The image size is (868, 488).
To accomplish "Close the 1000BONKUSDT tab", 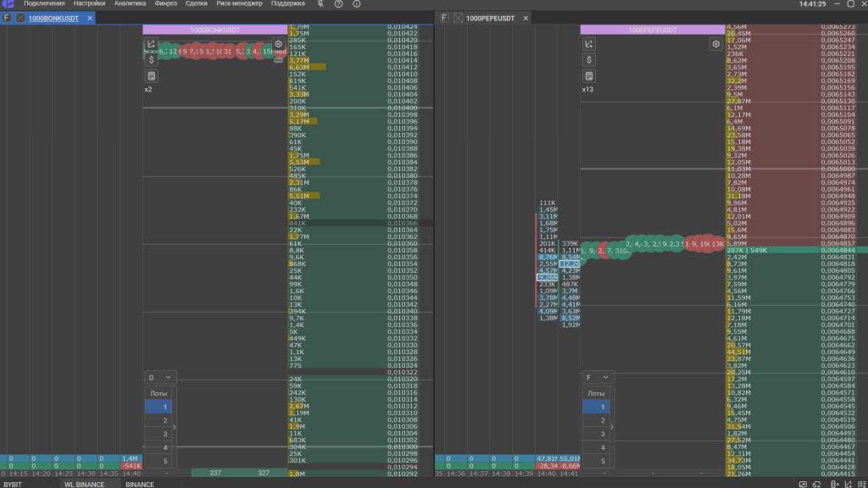I will tap(20, 18).
